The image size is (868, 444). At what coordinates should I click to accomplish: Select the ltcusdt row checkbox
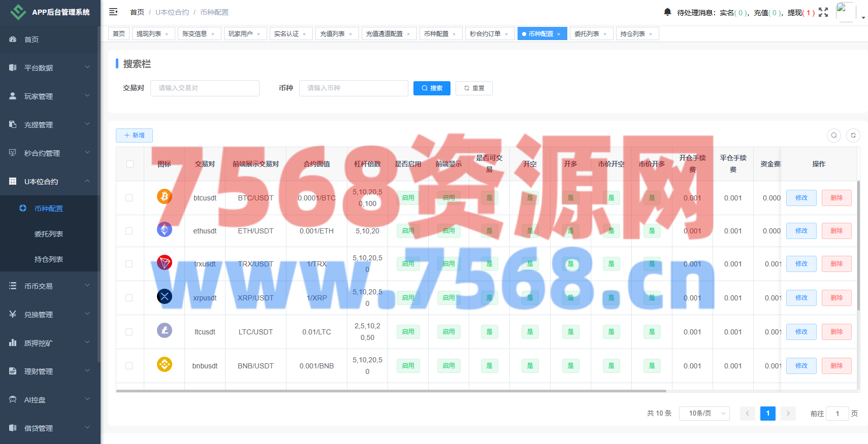click(129, 332)
